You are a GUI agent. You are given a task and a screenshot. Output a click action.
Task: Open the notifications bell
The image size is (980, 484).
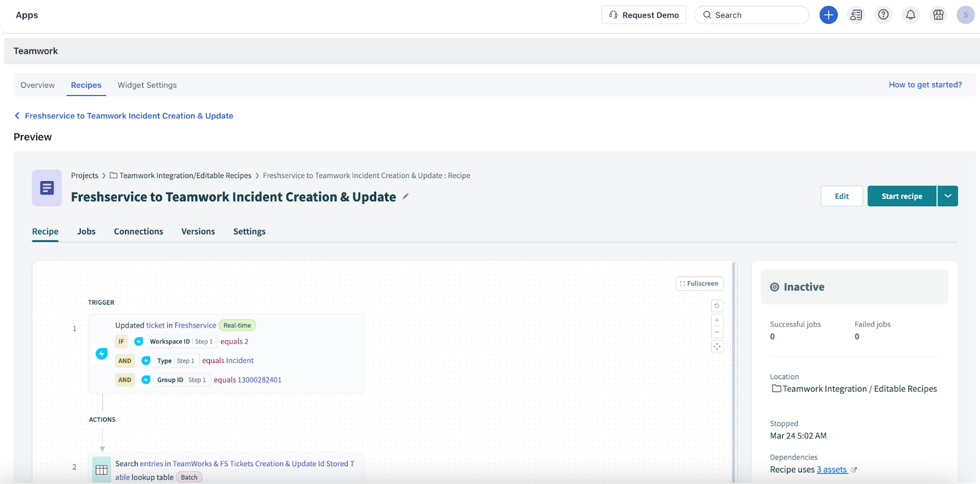(911, 15)
